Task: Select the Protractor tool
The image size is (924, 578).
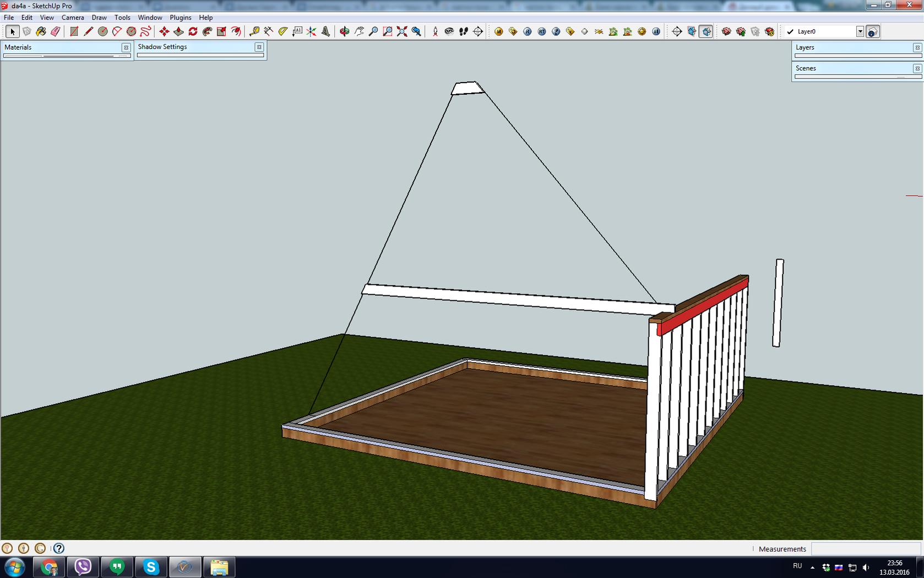Action: click(x=283, y=31)
